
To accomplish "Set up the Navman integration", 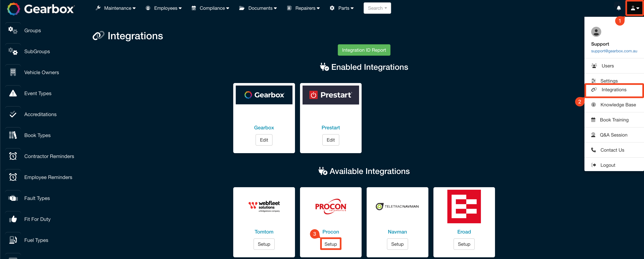I will click(397, 244).
